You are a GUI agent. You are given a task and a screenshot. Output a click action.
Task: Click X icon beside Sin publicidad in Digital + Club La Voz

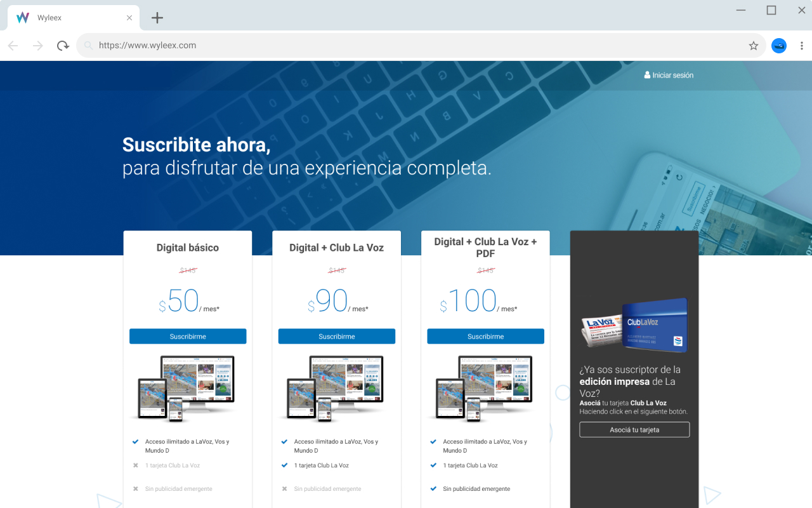tap(284, 489)
